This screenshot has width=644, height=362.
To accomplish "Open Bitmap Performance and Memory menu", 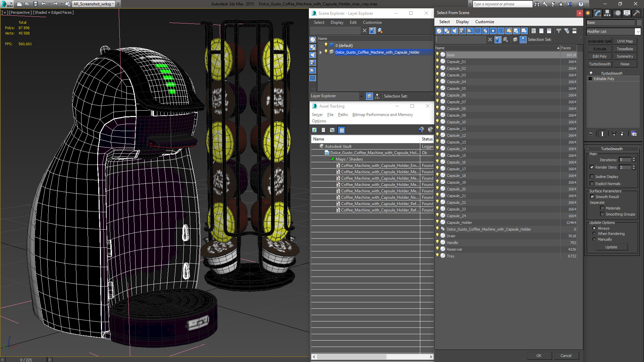I will 383,115.
